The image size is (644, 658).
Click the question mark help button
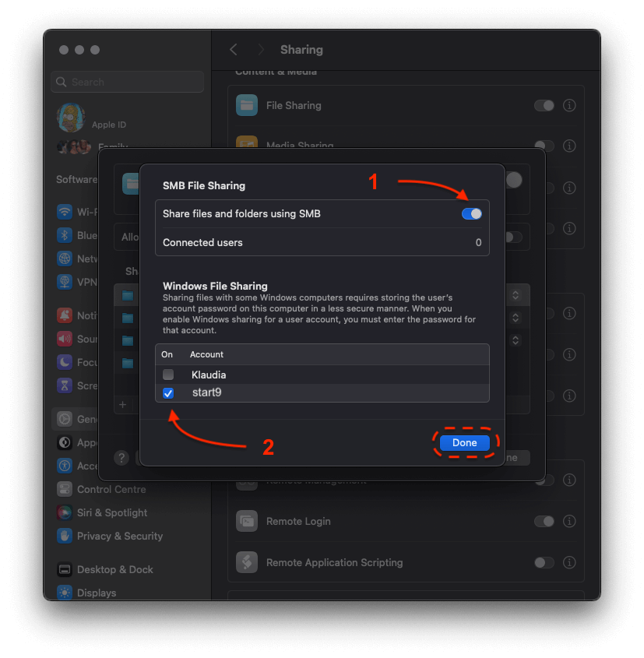pyautogui.click(x=121, y=458)
